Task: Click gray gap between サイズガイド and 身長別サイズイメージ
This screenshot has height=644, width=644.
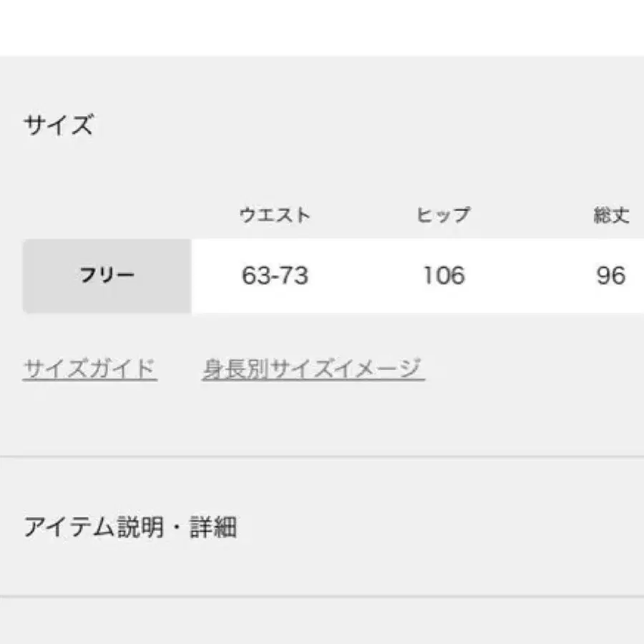Action: pyautogui.click(x=180, y=369)
